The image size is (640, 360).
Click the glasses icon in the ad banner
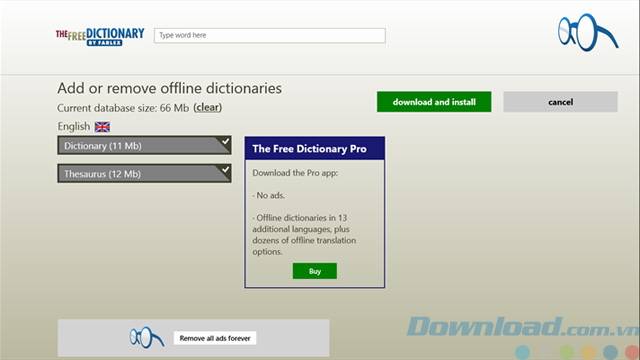147,338
